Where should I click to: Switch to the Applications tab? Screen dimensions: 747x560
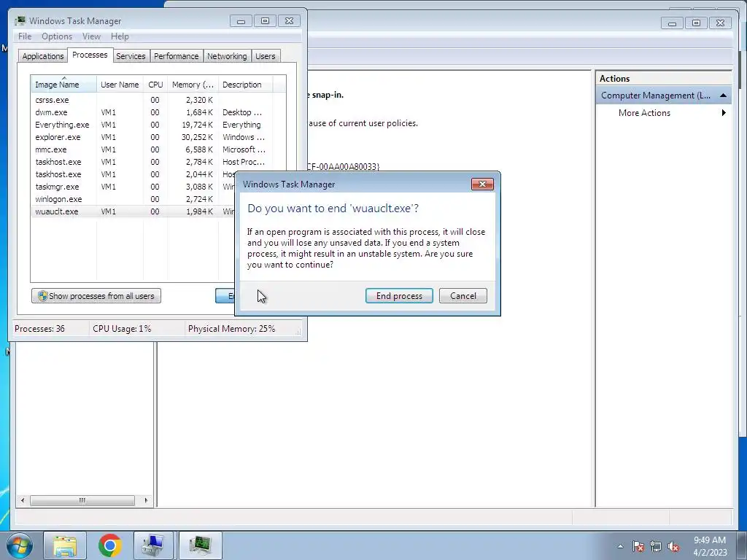(42, 56)
